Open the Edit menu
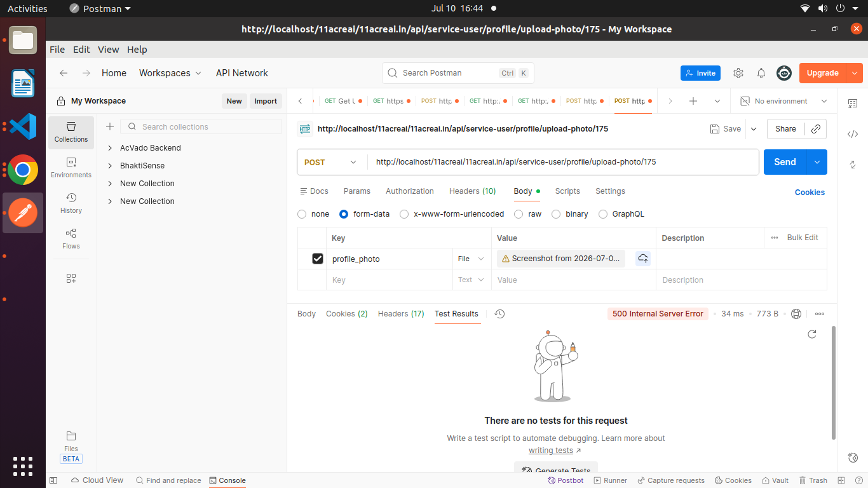 81,50
